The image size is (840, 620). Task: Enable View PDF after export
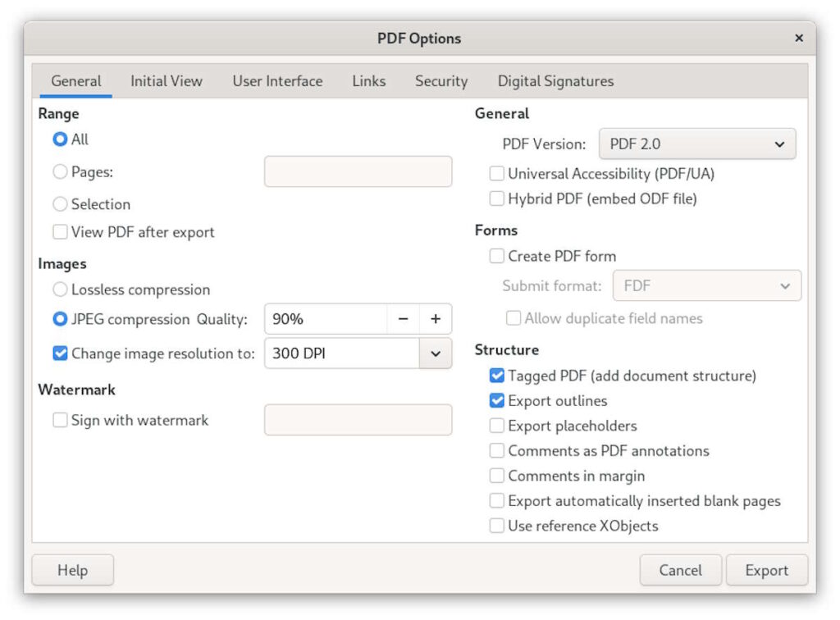(x=59, y=232)
